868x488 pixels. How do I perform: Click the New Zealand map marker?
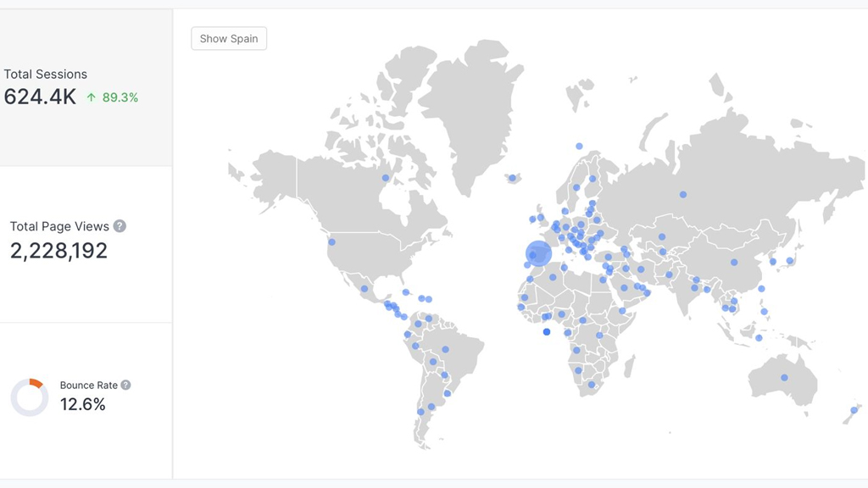[854, 411]
